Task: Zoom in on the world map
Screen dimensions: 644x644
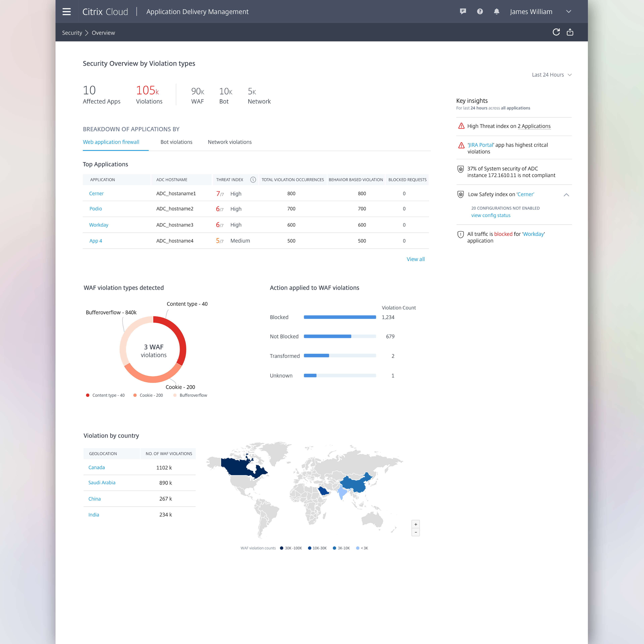Action: [x=416, y=524]
